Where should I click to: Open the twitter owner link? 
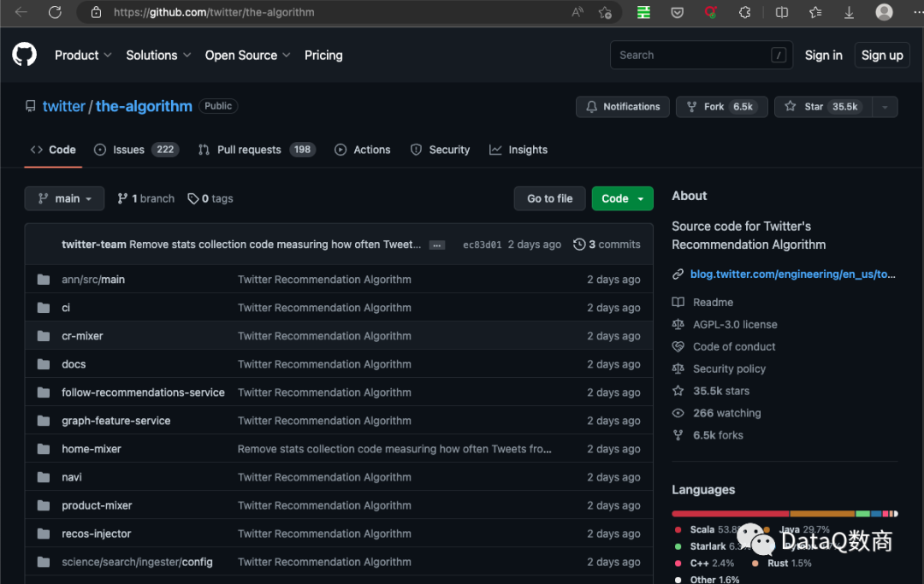pyautogui.click(x=64, y=106)
